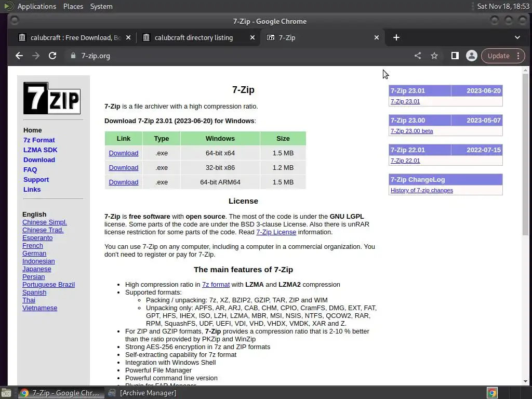Open the Applications menu

tap(37, 6)
